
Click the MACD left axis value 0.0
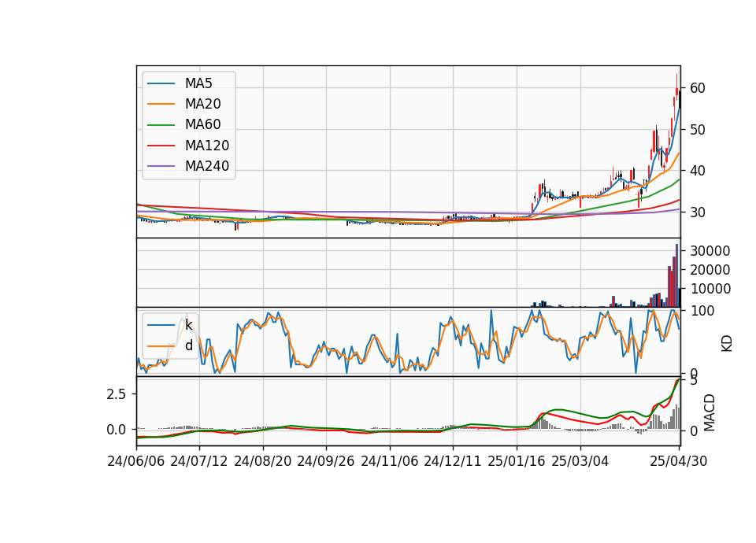pyautogui.click(x=117, y=430)
